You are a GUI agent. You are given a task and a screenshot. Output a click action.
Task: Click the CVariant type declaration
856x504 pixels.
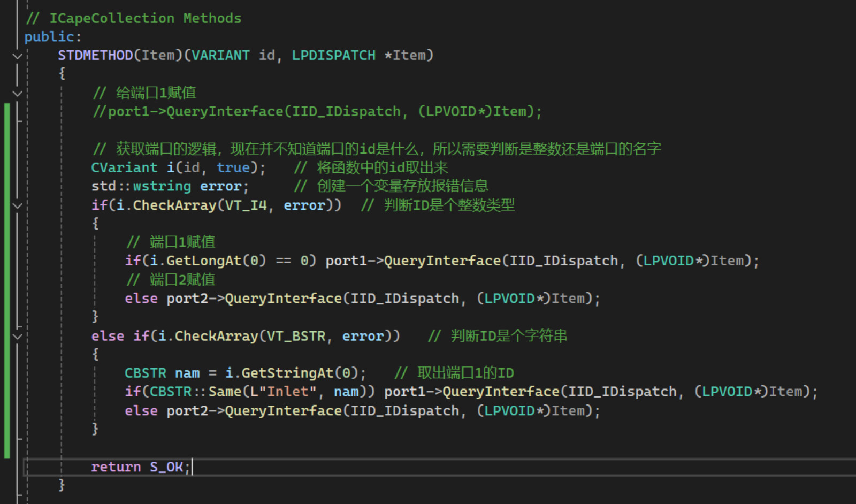pos(124,167)
